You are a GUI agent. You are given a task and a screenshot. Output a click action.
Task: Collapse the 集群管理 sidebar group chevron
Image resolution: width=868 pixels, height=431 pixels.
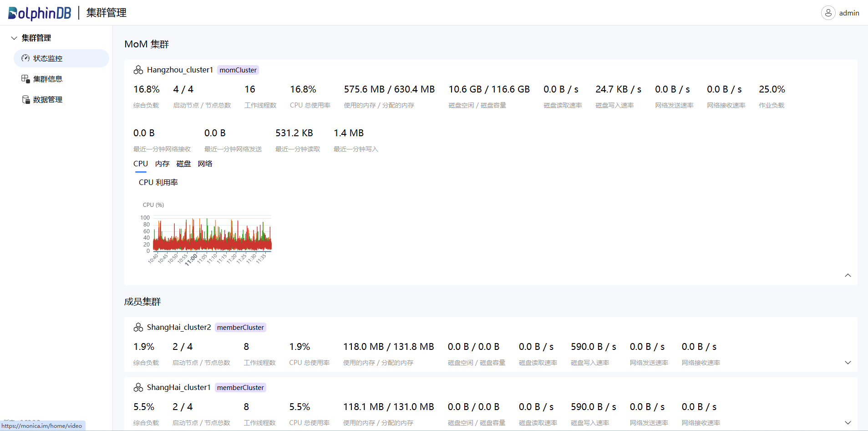tap(14, 38)
